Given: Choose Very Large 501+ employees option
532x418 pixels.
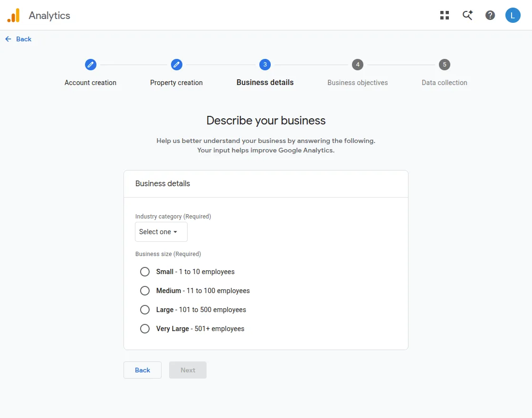Looking at the screenshot, I should coord(145,329).
